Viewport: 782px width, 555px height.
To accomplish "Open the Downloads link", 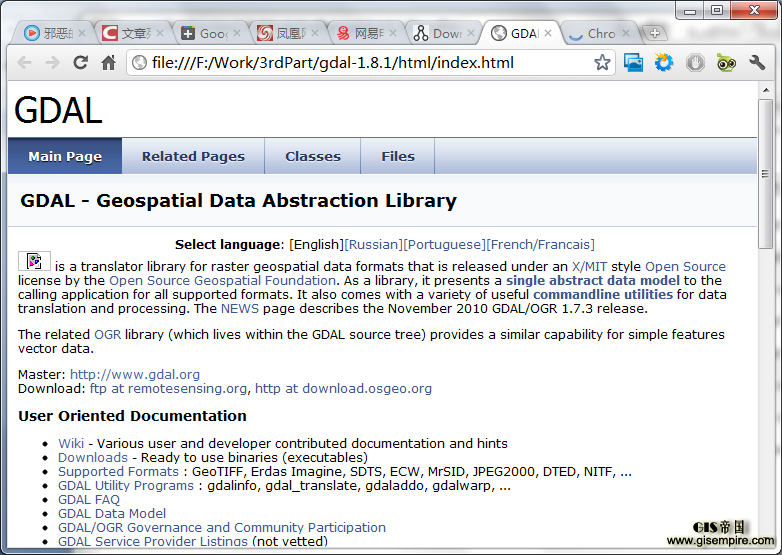I will [x=93, y=458].
